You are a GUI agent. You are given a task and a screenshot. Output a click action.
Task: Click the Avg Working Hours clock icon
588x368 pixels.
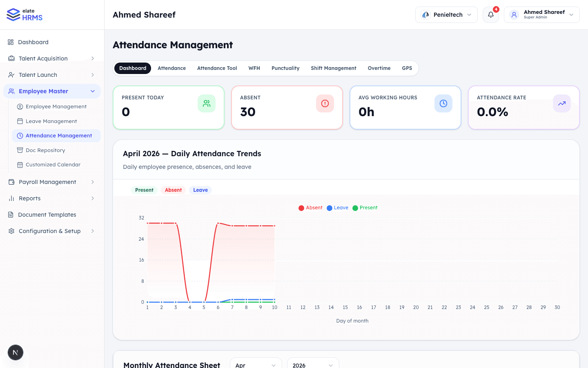coord(443,103)
